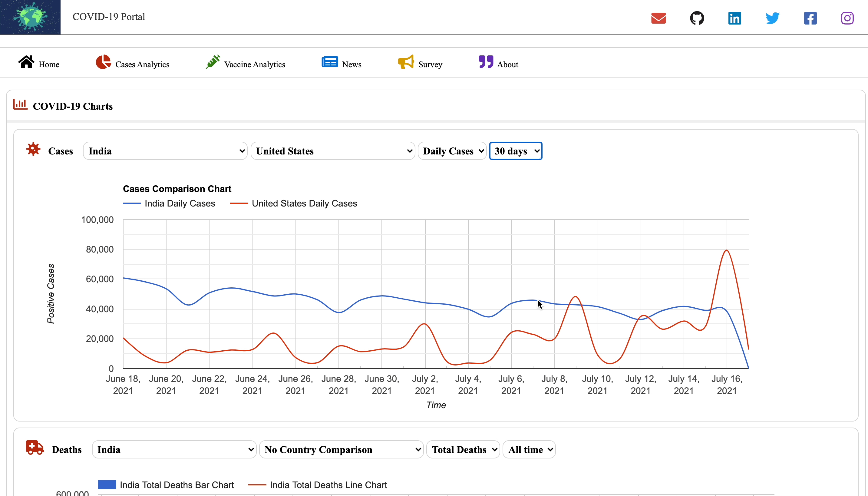Click the Twitter bird icon
868x496 pixels.
click(772, 18)
